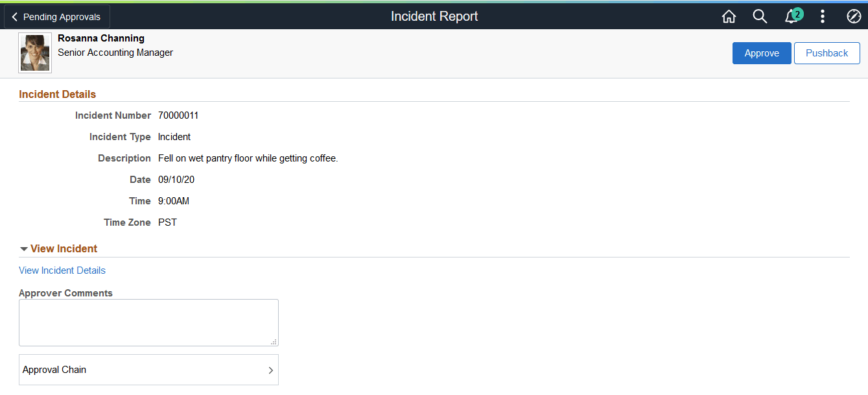Return to Pending Approvals
The height and width of the screenshot is (395, 868).
click(x=56, y=16)
